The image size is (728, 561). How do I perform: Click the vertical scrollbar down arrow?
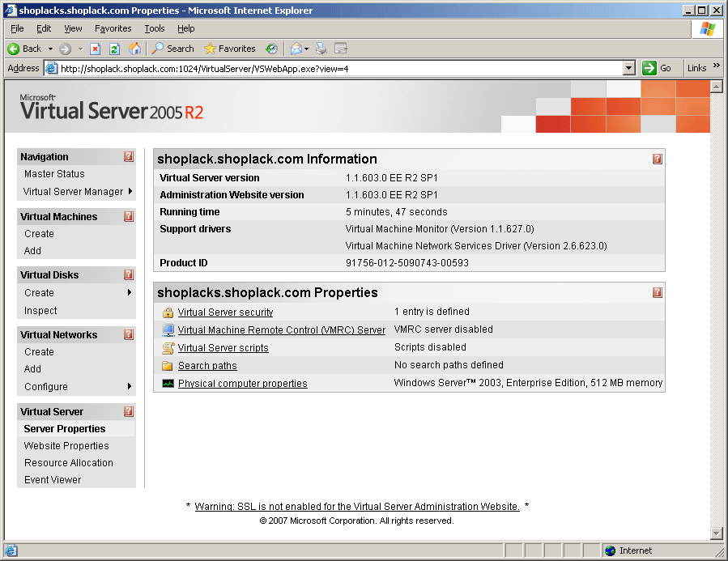coord(717,533)
